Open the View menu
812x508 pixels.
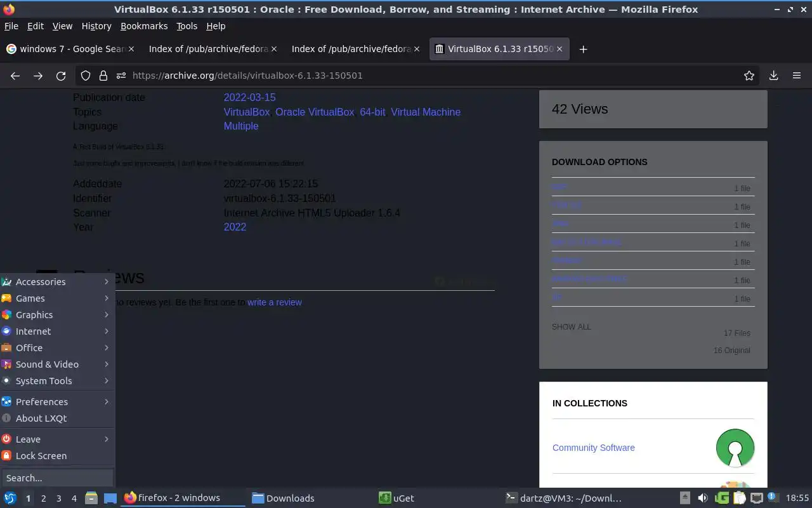click(62, 26)
